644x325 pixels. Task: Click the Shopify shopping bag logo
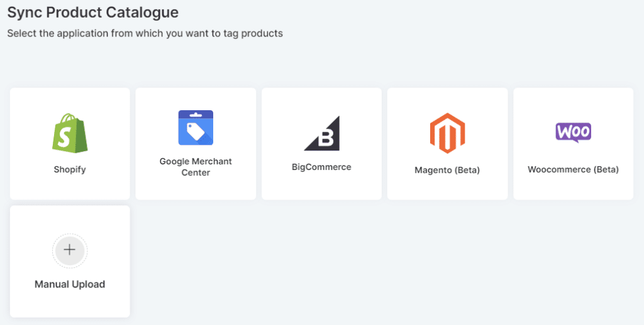70,133
